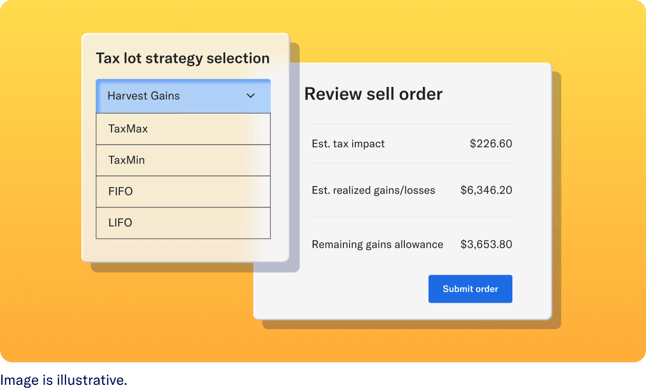Screen dimensions: 646x388
Task: Click the Est. tax impact label
Action: click(348, 144)
